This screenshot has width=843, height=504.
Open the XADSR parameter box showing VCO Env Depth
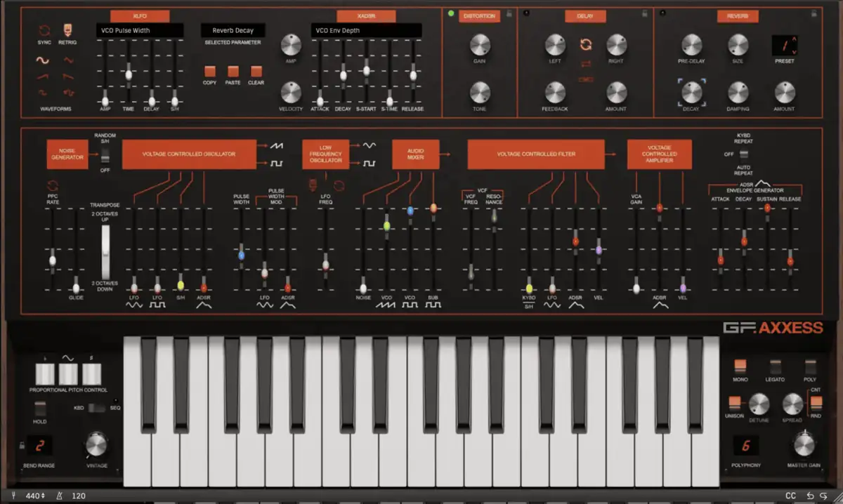(365, 30)
